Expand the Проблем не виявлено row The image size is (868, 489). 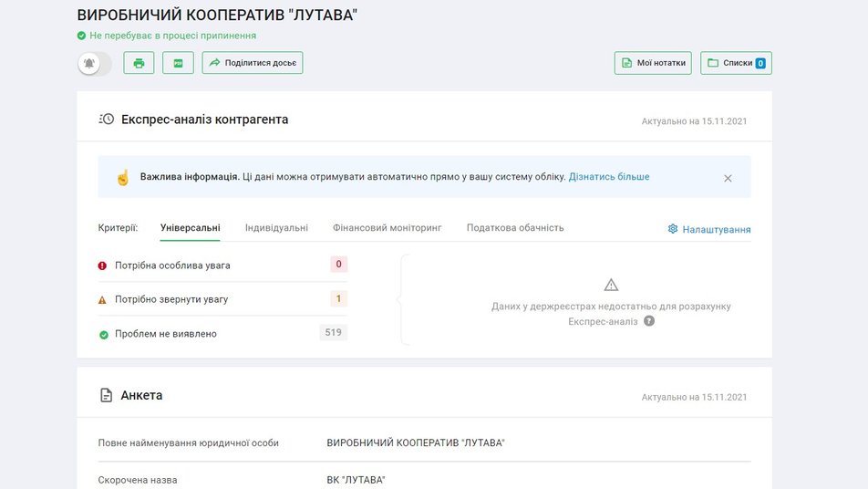click(x=165, y=334)
